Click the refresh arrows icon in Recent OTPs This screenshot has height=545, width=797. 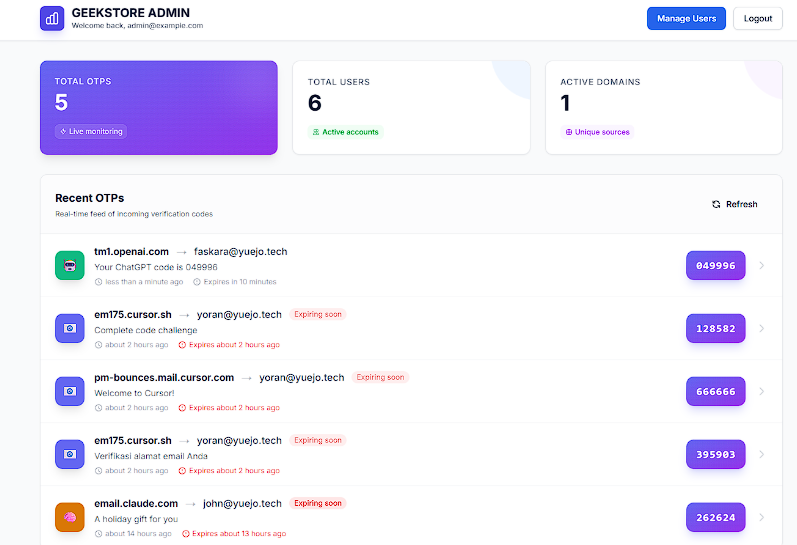pyautogui.click(x=716, y=204)
